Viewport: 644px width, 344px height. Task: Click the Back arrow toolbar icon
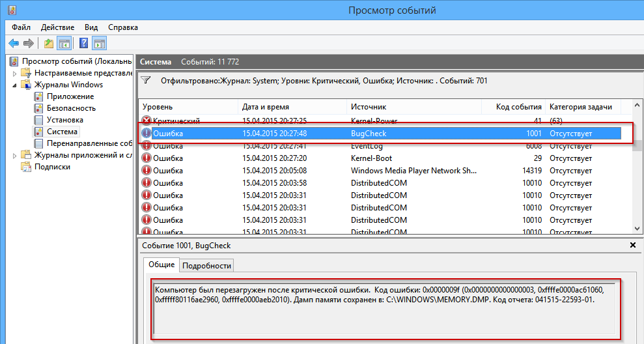pyautogui.click(x=14, y=44)
